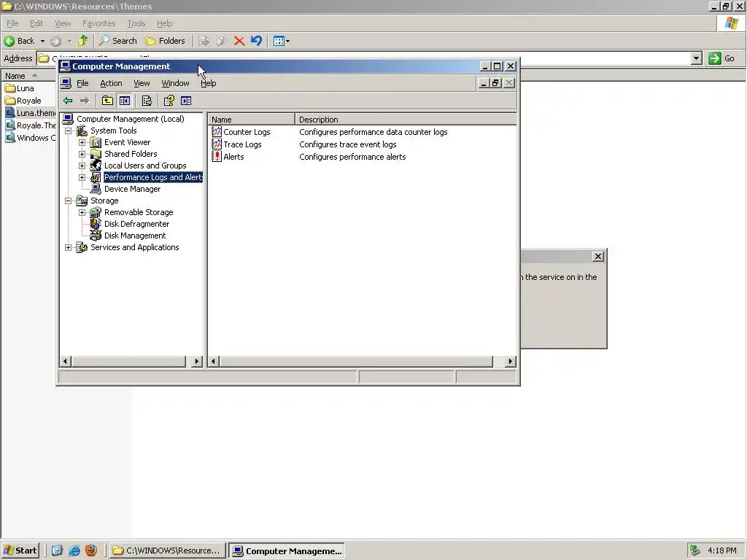The width and height of the screenshot is (747, 560).
Task: Open Explorer's Tools menu
Action: (x=136, y=23)
